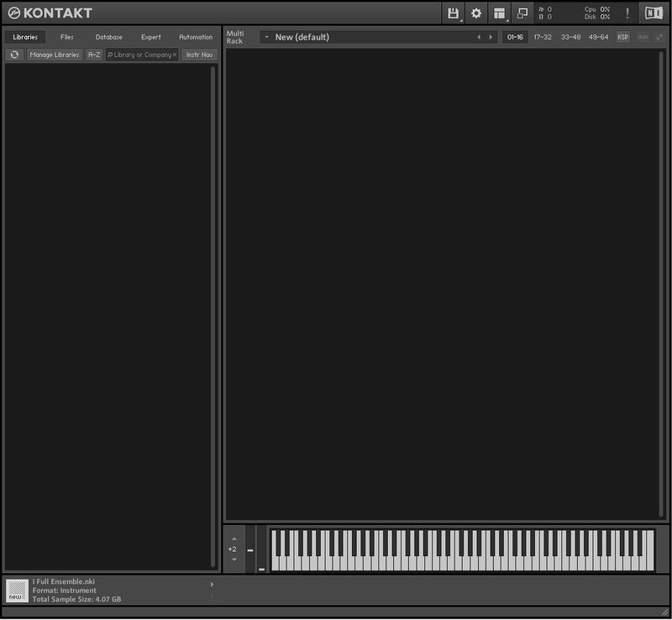Viewport: 672px width, 620px height.
Task: Show rack page 49-64
Action: tap(598, 37)
